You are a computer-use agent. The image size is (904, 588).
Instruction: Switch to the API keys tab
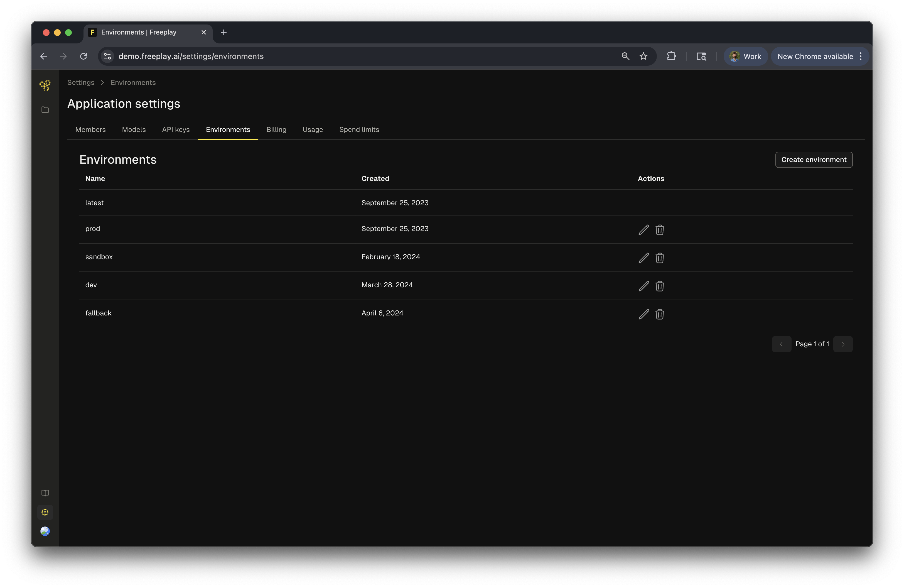point(175,129)
